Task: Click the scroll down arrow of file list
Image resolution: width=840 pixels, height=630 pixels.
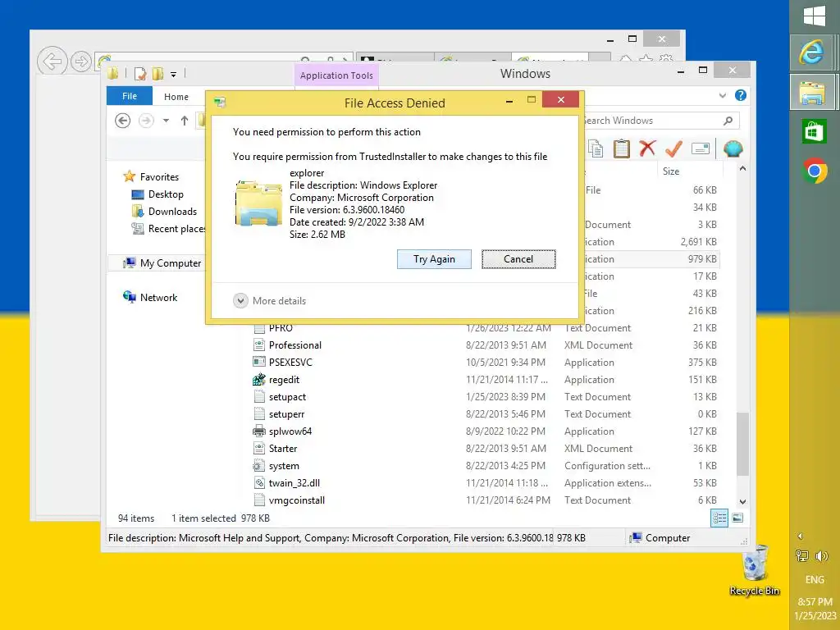Action: [x=742, y=501]
